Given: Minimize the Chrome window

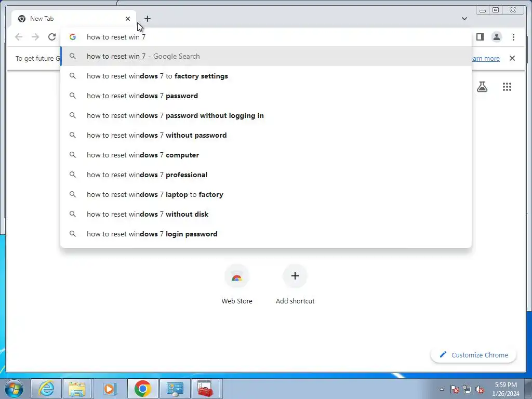Looking at the screenshot, I should (483, 10).
